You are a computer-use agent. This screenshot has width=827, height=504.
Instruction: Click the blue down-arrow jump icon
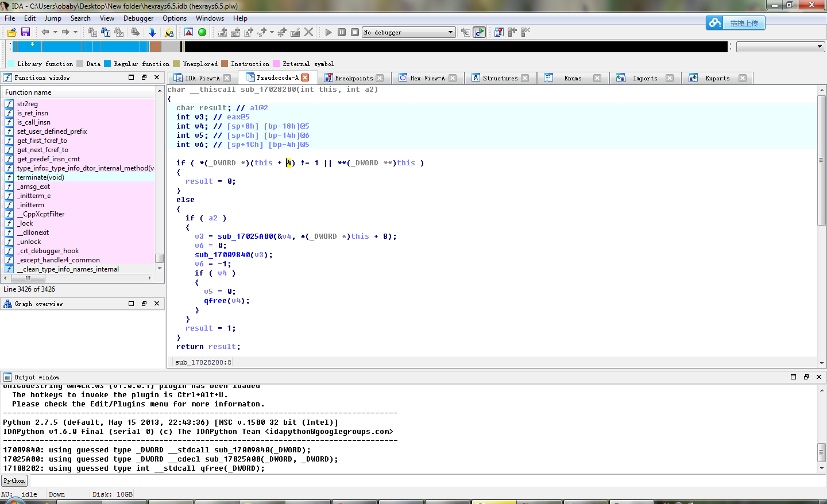click(x=152, y=32)
